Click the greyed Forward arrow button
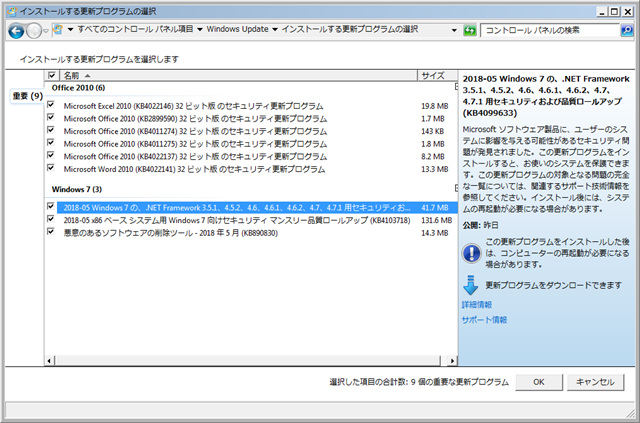The image size is (640, 423). coord(34,31)
